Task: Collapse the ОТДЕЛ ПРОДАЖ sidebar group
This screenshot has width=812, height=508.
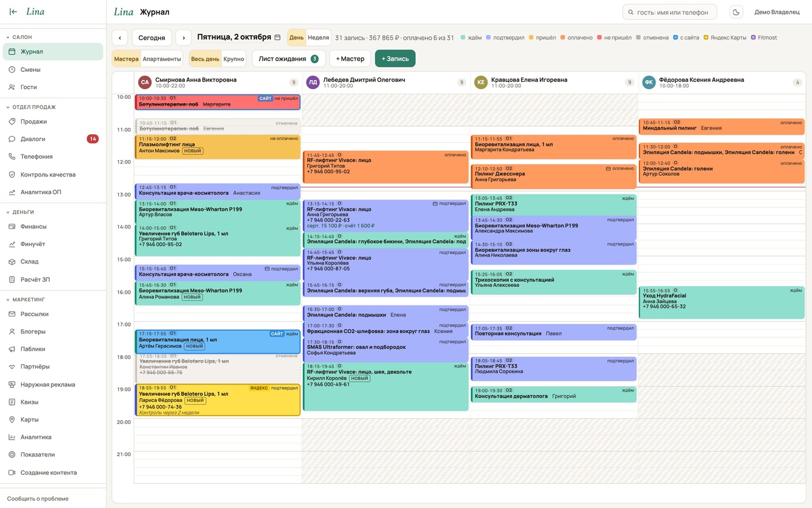Action: [x=53, y=107]
